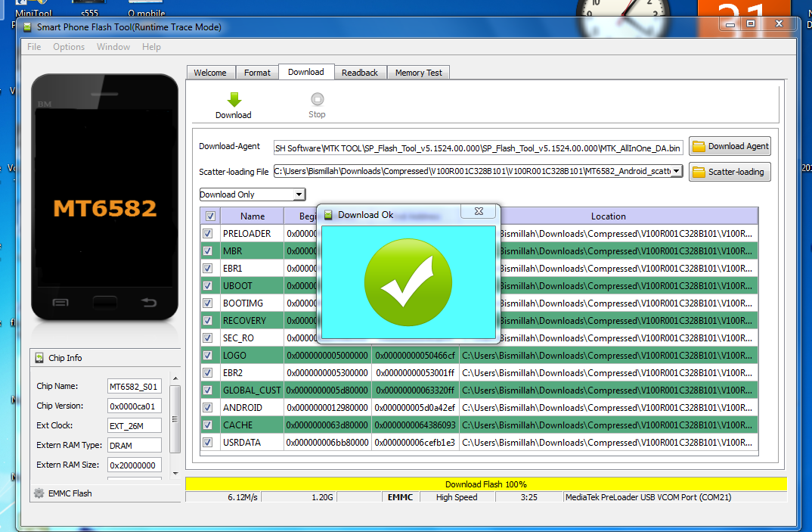Image resolution: width=812 pixels, height=532 pixels.
Task: Click the phone back button on MT6582 image
Action: click(x=149, y=302)
